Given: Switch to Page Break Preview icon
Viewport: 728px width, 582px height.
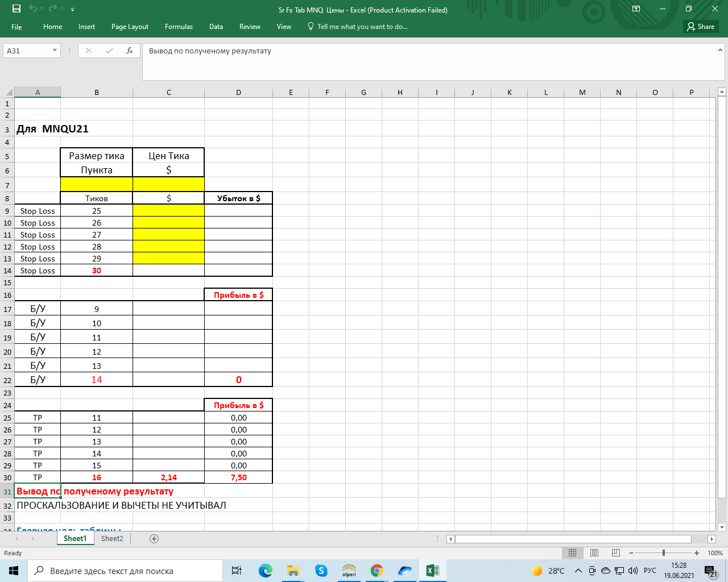Looking at the screenshot, I should click(x=615, y=553).
